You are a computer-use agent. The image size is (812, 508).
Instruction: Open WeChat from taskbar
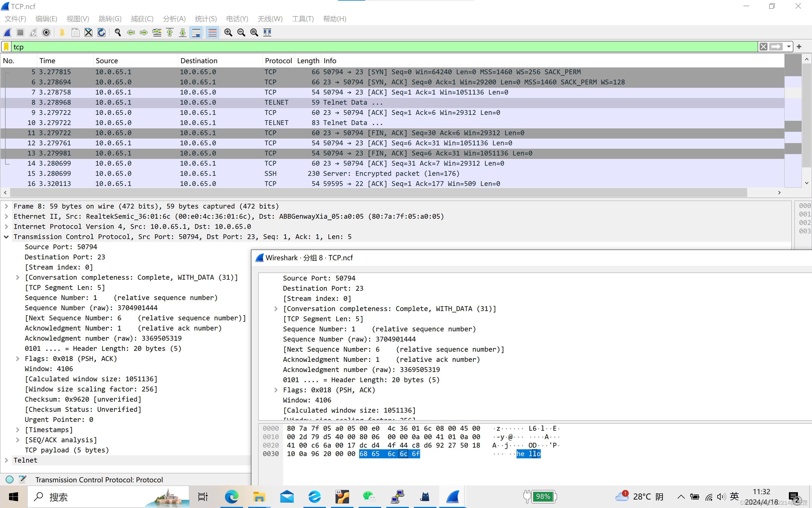click(369, 497)
